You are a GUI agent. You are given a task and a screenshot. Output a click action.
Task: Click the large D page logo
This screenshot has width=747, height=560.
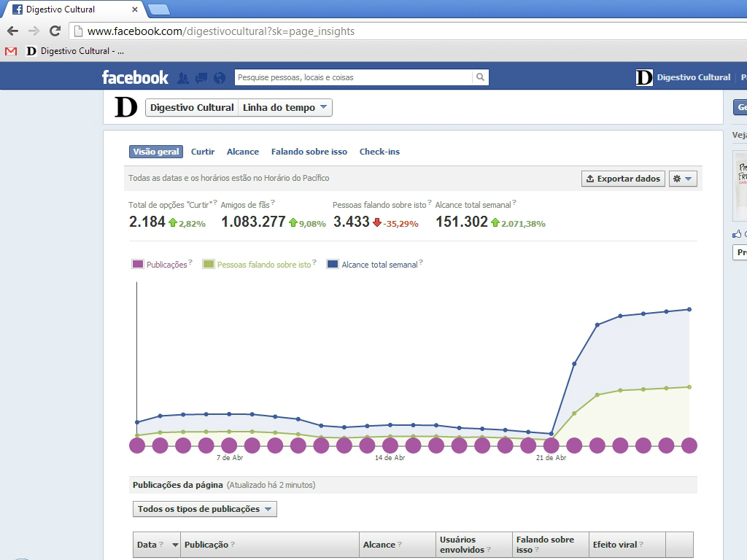(x=125, y=107)
